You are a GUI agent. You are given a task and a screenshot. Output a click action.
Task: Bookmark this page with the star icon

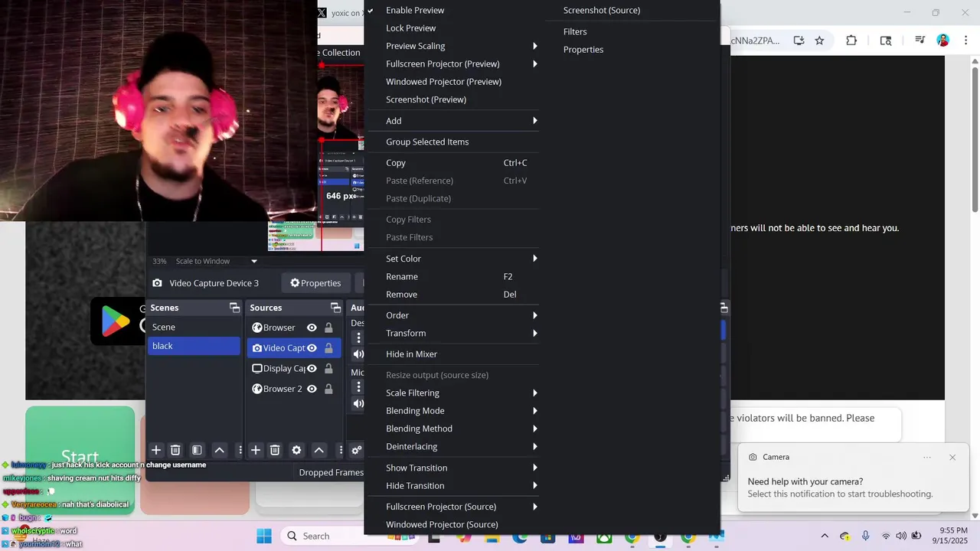click(x=819, y=41)
